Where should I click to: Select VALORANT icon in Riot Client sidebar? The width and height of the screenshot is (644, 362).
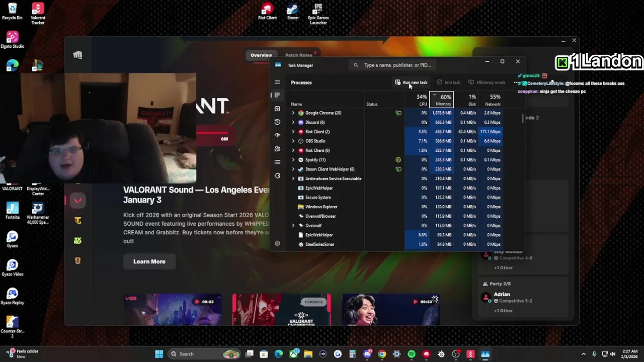(x=77, y=201)
